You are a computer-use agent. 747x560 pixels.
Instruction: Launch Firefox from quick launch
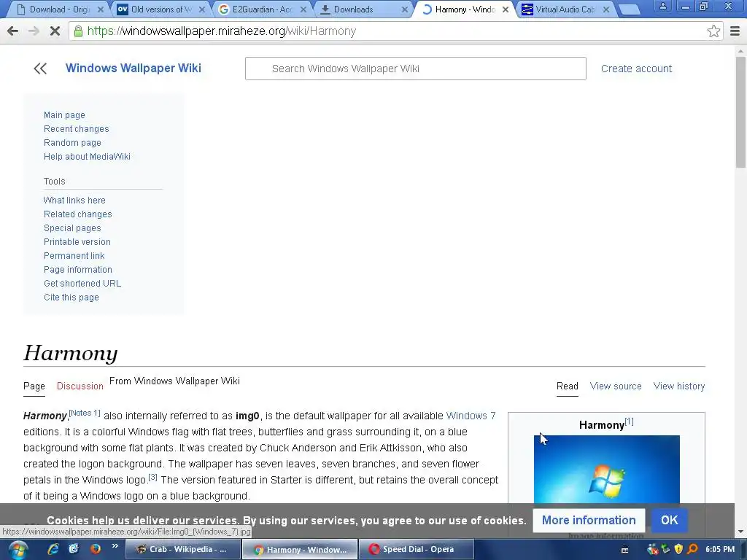96,549
